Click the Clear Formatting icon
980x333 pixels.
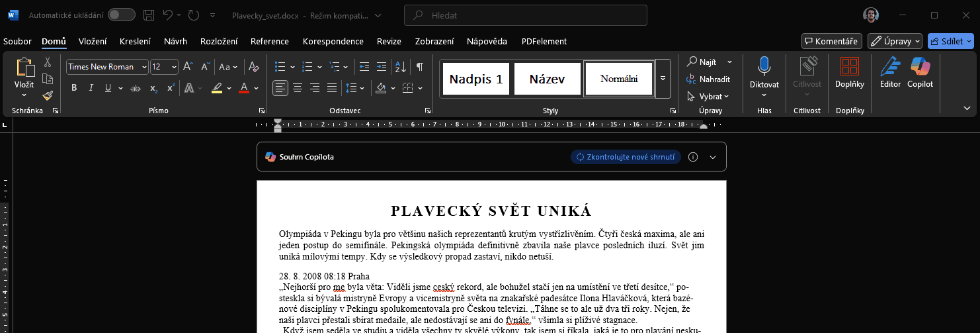coord(254,67)
